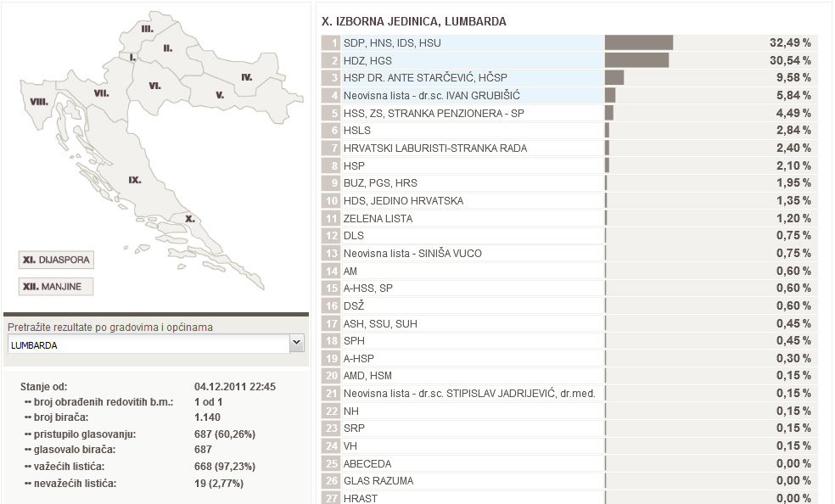Open the XII. MANJINE results
The width and height of the screenshot is (835, 504).
(x=55, y=287)
